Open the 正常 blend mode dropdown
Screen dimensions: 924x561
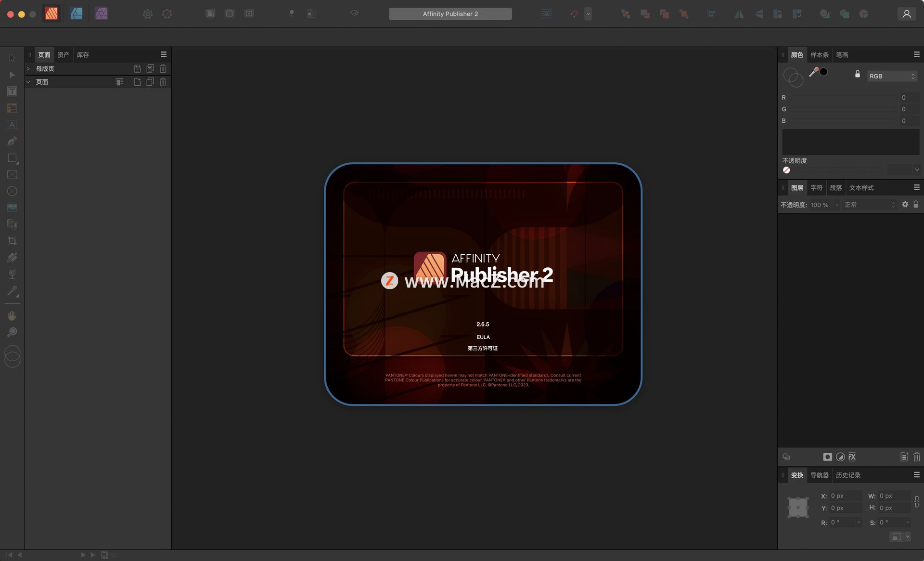pos(869,205)
